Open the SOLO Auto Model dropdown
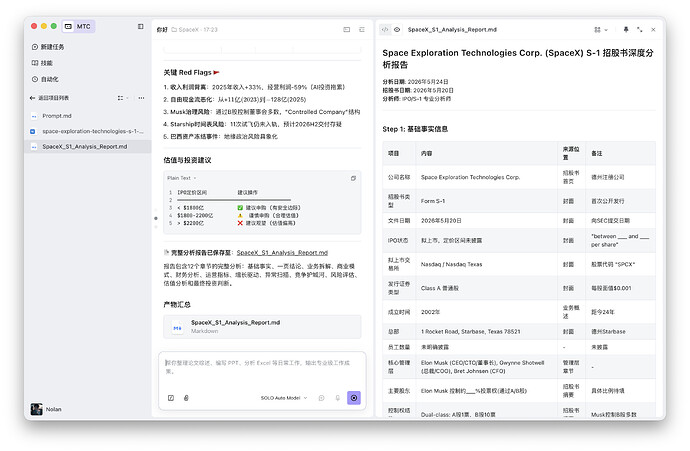This screenshot has width=690, height=451. 284,398
